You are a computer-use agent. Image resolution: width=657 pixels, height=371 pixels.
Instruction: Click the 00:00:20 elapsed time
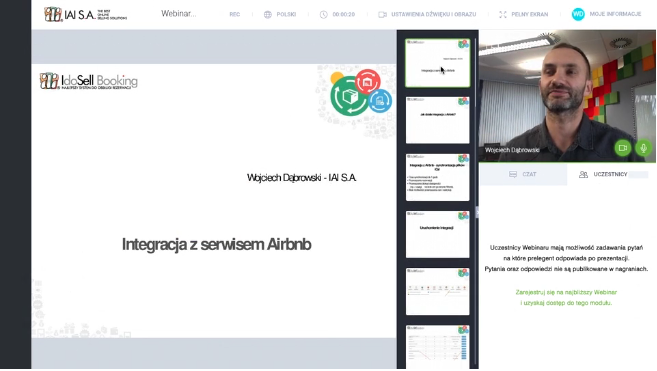coord(344,14)
